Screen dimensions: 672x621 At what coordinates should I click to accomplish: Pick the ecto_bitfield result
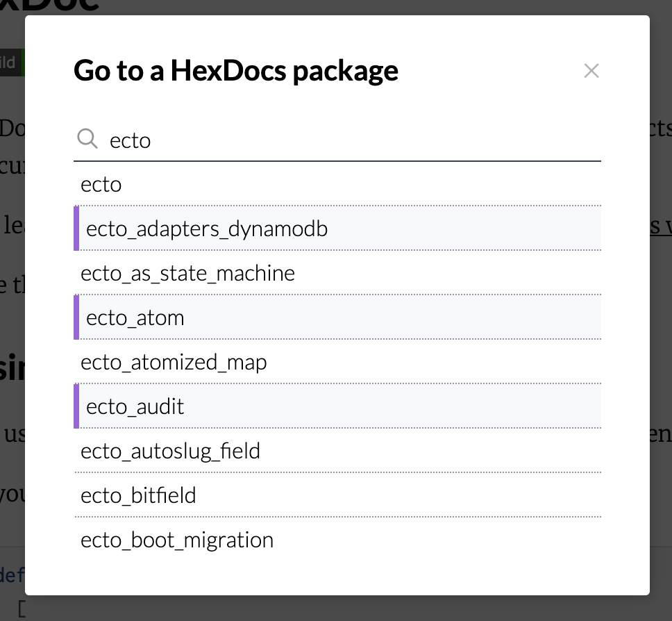click(x=138, y=495)
